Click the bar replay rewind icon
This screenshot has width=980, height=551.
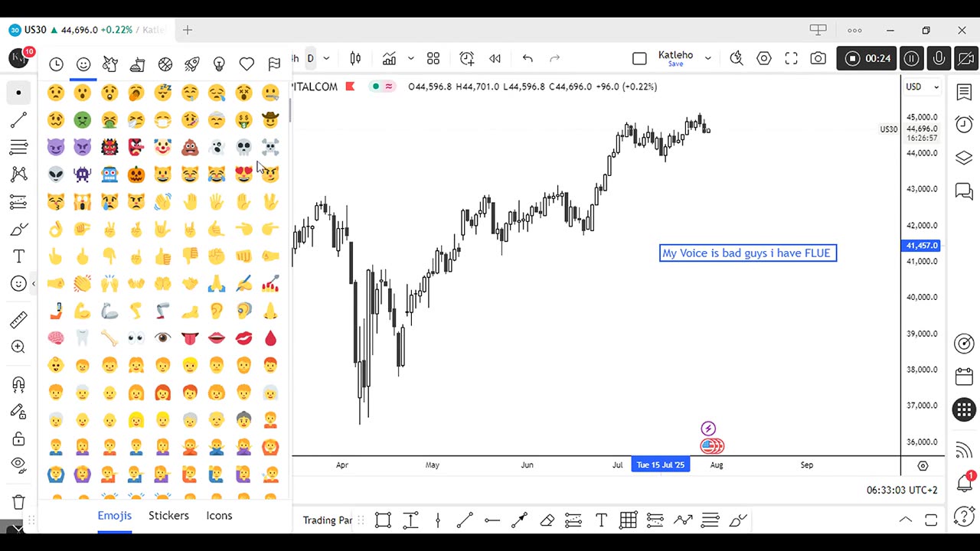tap(495, 58)
